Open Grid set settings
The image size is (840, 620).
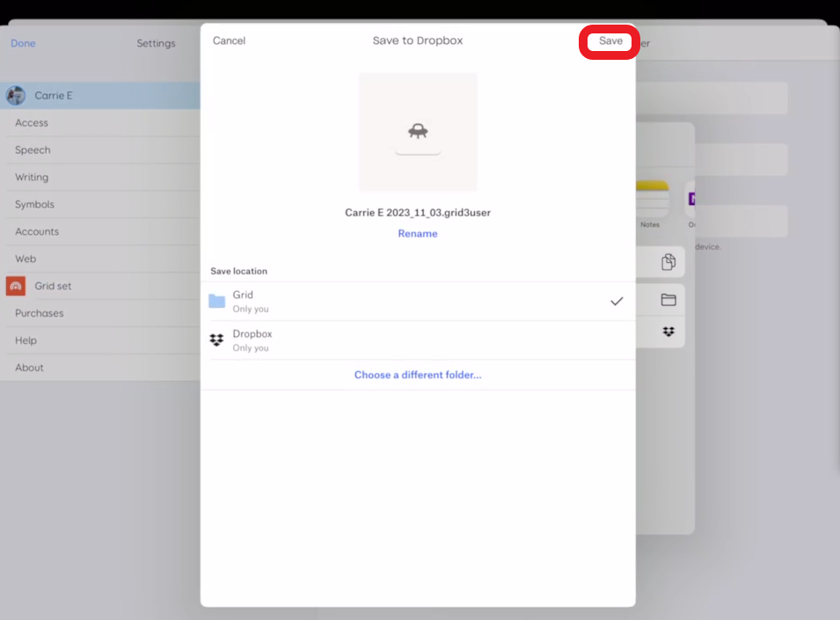(x=100, y=286)
